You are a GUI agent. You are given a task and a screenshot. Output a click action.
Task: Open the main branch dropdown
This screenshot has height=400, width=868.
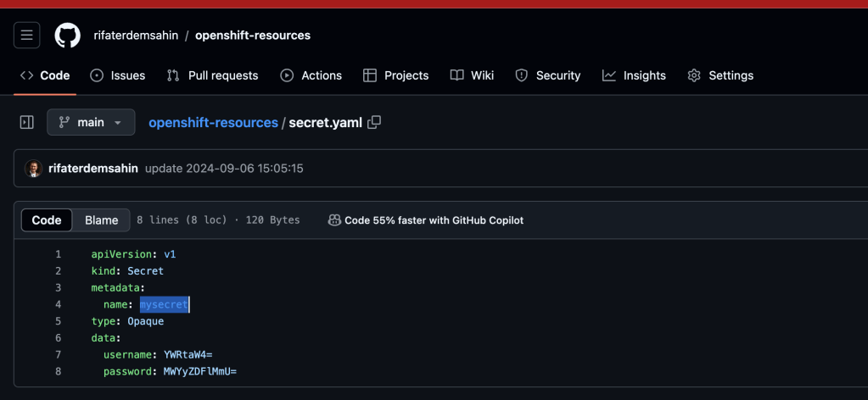[x=91, y=122]
